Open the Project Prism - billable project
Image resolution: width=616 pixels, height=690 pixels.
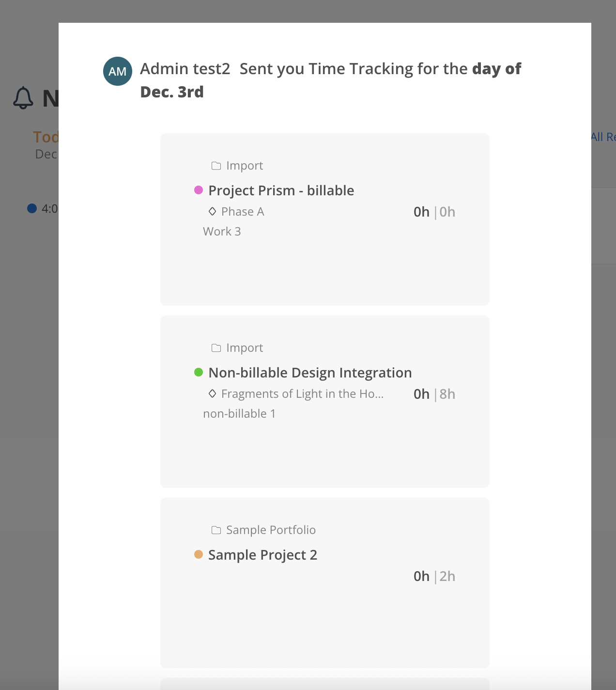(281, 190)
